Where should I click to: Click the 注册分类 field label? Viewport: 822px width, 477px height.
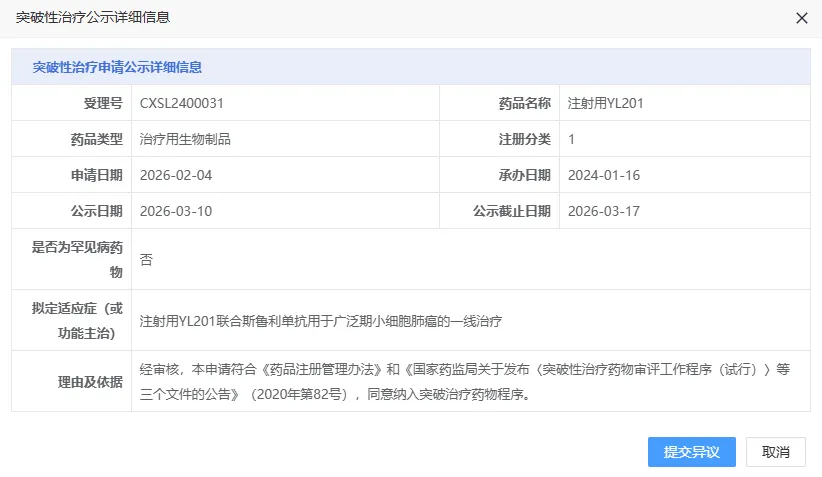pos(524,139)
